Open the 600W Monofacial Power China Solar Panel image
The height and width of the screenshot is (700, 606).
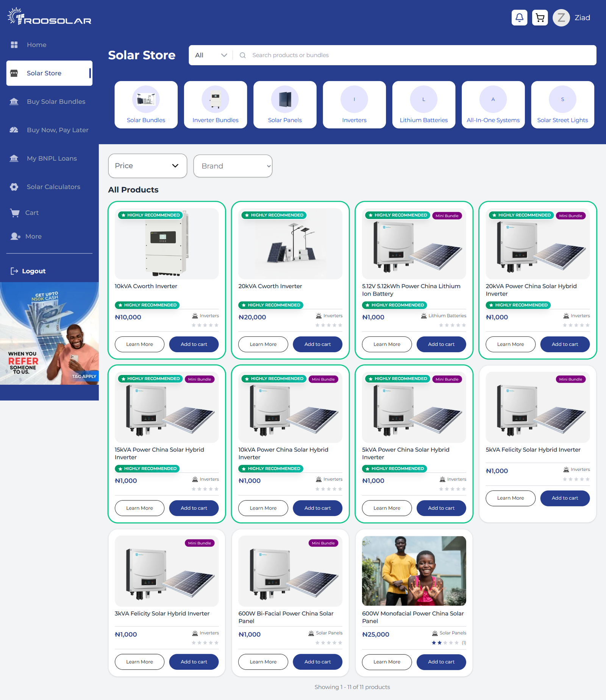[414, 571]
